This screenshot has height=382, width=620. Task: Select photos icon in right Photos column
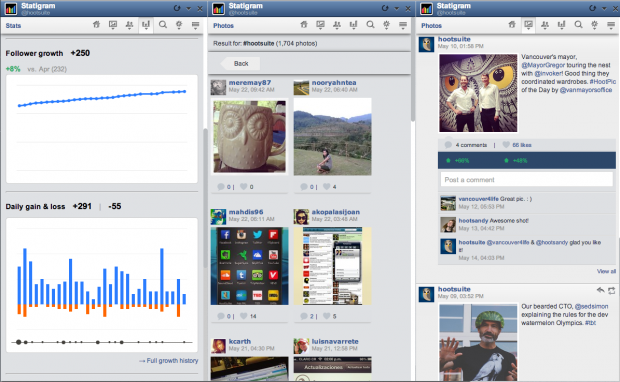528,25
